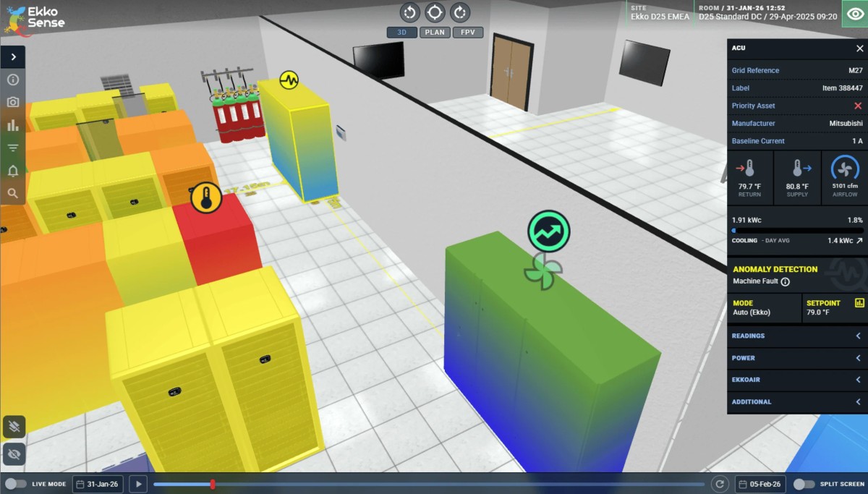Open the alerts bell icon
868x494 pixels.
13,171
